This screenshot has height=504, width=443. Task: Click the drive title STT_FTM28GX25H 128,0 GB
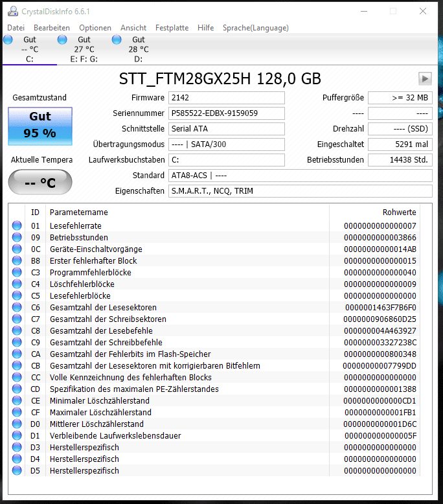pyautogui.click(x=220, y=79)
